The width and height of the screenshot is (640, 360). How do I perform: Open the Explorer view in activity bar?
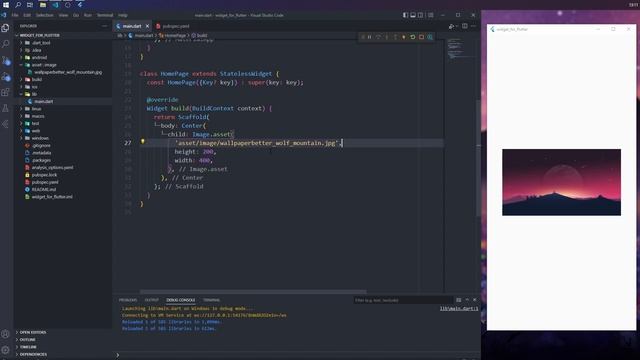pyautogui.click(x=5, y=28)
